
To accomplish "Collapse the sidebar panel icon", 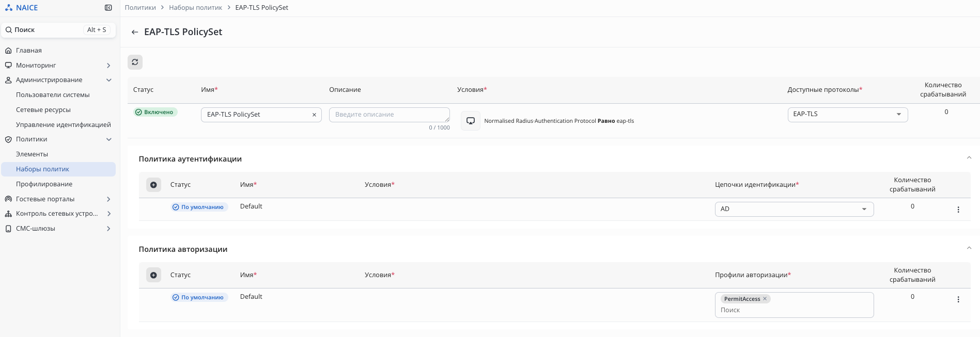I will coord(108,8).
